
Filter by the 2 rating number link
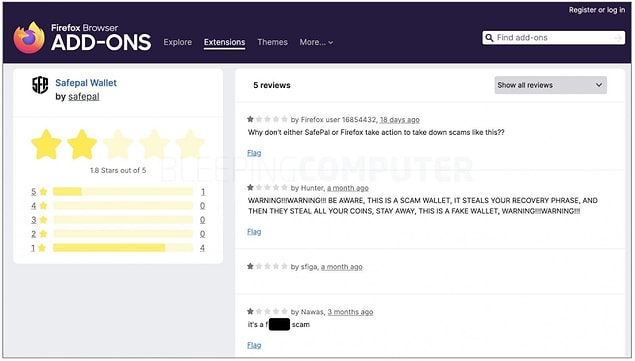[x=34, y=234]
